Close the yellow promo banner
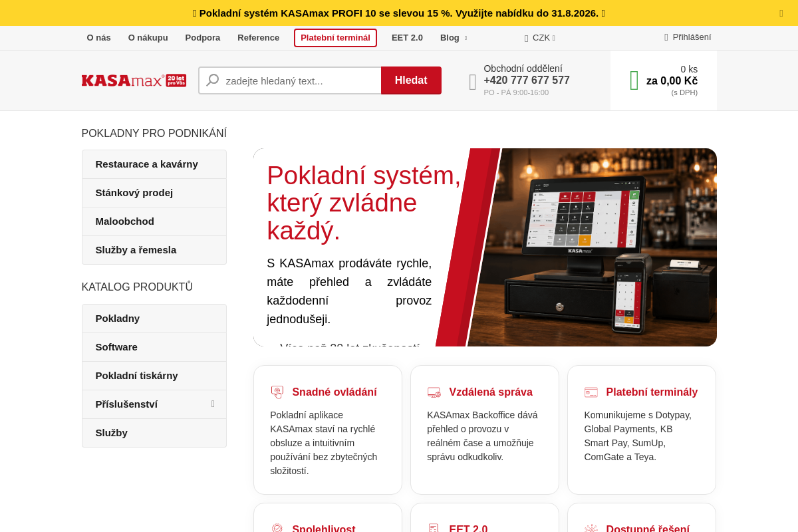This screenshot has height=532, width=798. tap(781, 13)
